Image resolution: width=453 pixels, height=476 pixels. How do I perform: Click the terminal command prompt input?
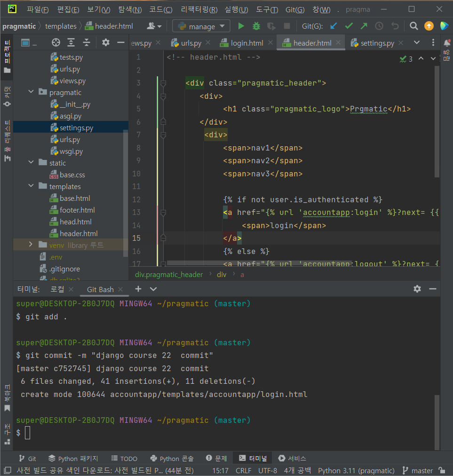pos(28,433)
